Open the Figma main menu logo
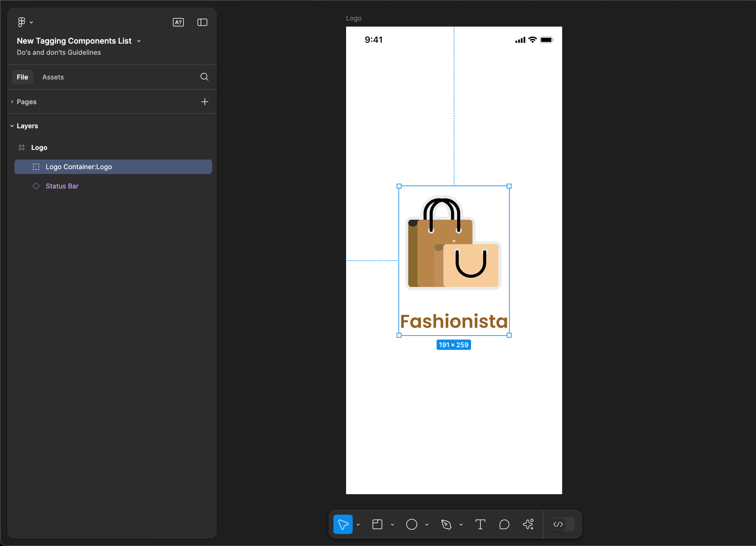The image size is (756, 546). tap(22, 22)
